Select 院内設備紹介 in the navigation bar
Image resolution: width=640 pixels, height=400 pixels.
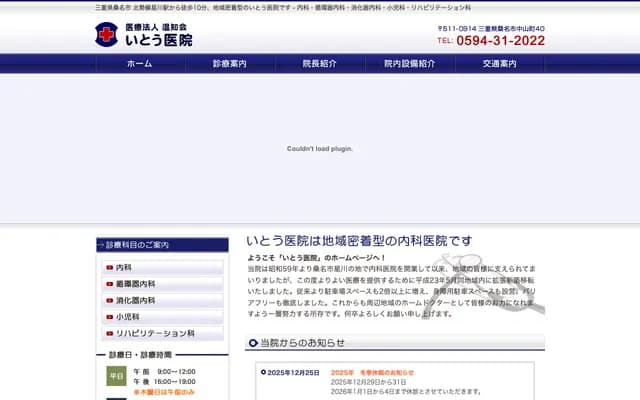pyautogui.click(x=410, y=63)
